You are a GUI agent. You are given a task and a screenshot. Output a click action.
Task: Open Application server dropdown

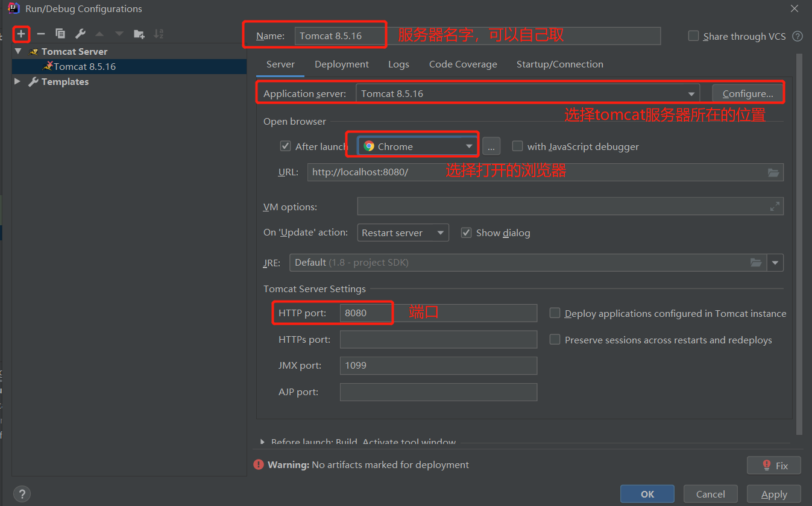527,93
